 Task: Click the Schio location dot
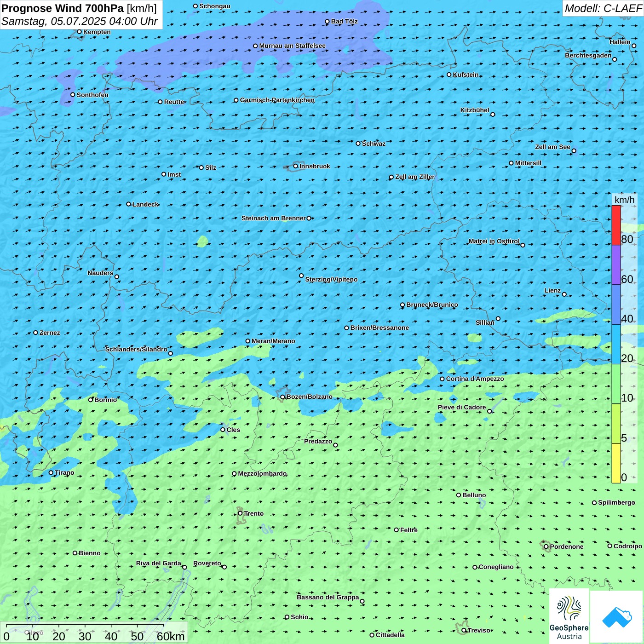tap(287, 617)
